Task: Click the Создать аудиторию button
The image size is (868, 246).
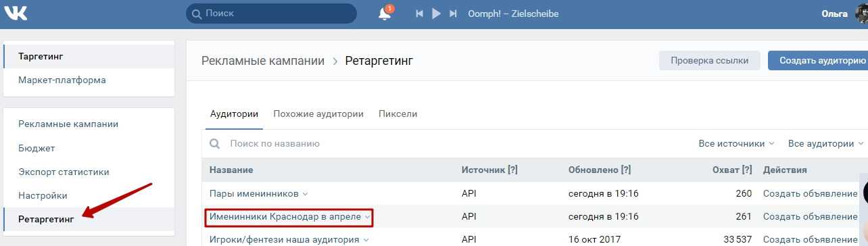Action: point(818,60)
